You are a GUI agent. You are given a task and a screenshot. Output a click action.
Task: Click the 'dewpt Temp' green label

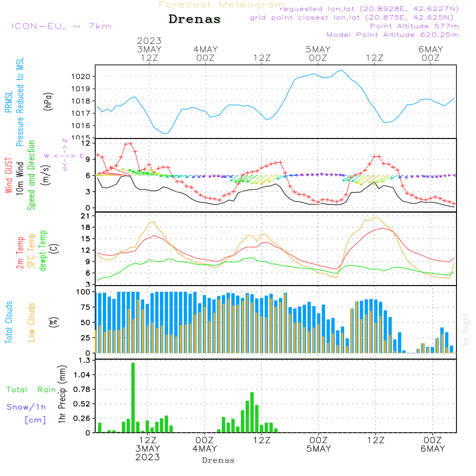[x=42, y=250]
